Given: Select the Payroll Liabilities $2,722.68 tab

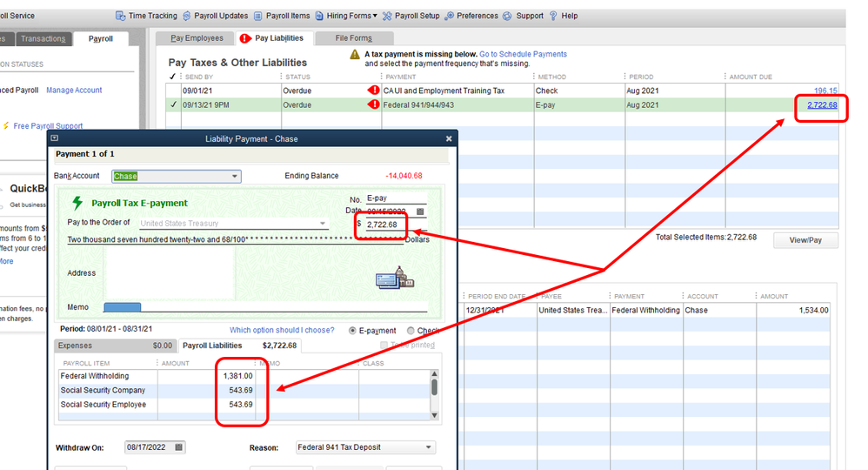Looking at the screenshot, I should click(240, 346).
